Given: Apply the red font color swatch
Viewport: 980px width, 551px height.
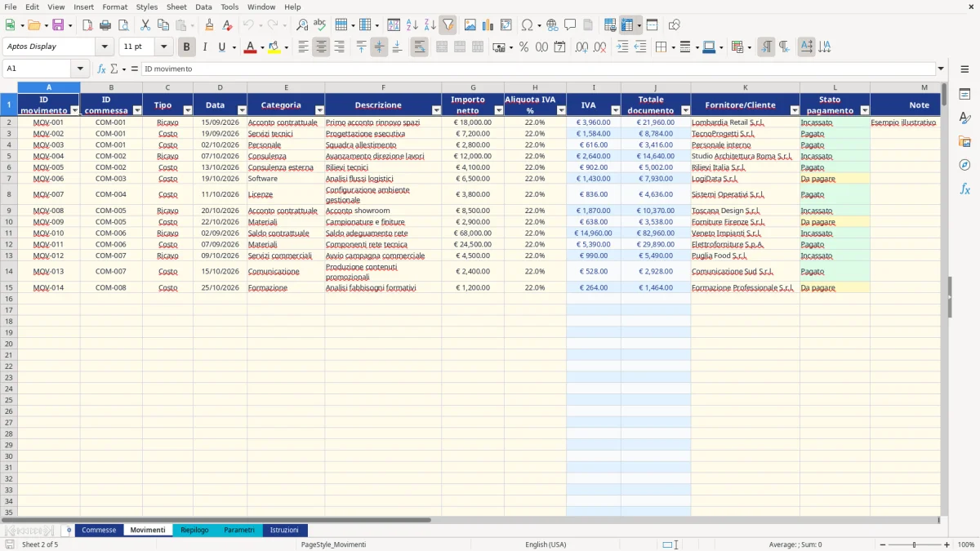Looking at the screenshot, I should 250,47.
